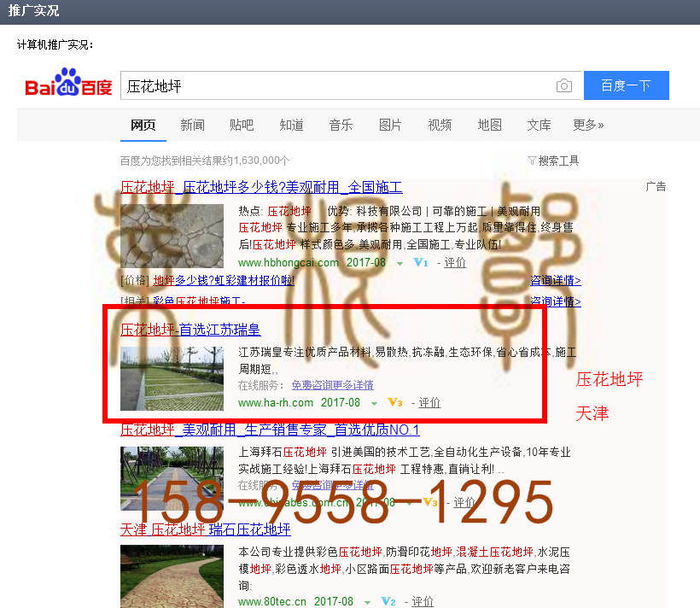Open the 贴吧 tab
Image resolution: width=700 pixels, height=608 pixels.
242,125
